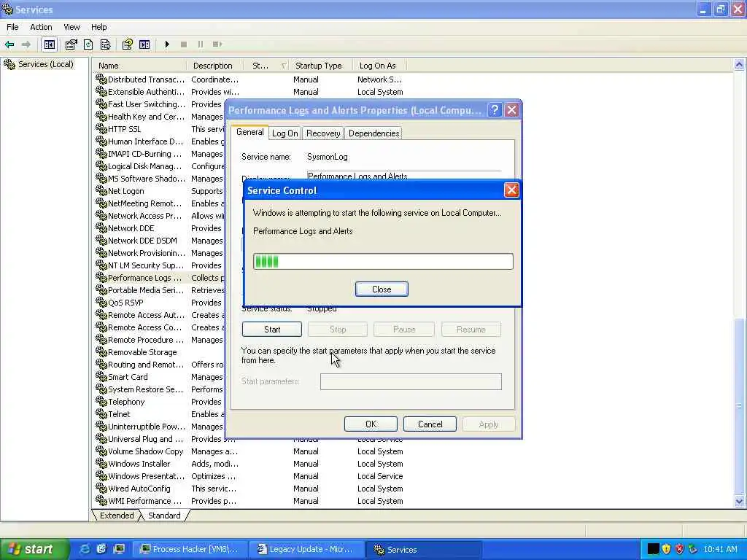Click the Start button in Properties dialog
Viewport: 747px width, 560px height.
click(272, 329)
